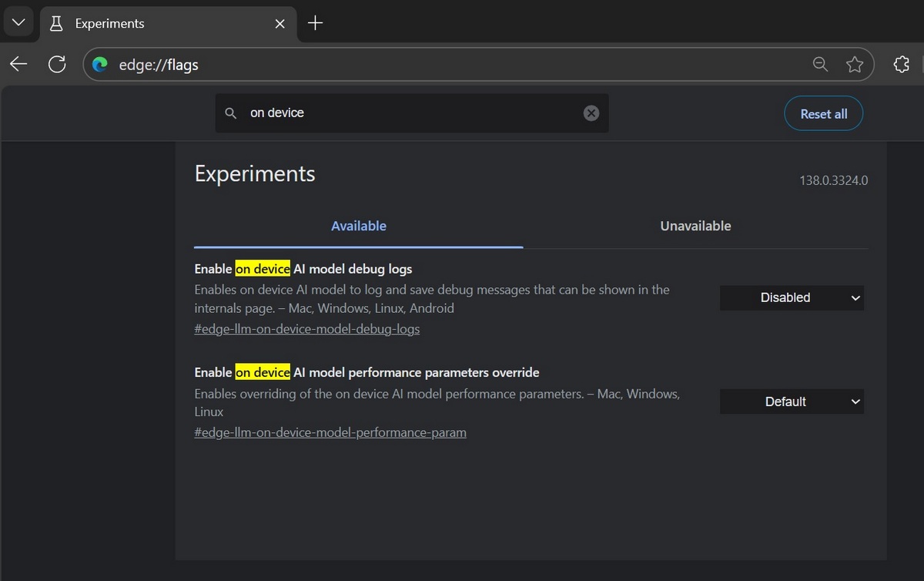The height and width of the screenshot is (581, 924).
Task: Open the zoom out magnifier icon
Action: (820, 65)
